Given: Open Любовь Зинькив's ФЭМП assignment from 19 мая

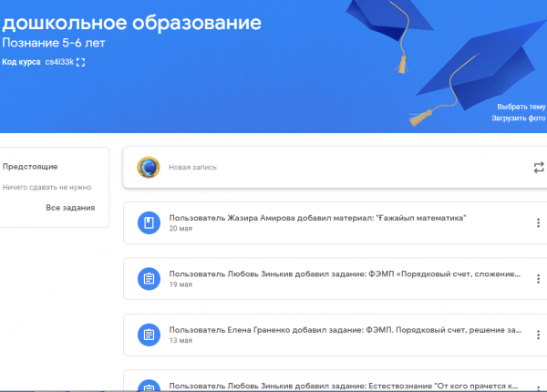Looking at the screenshot, I should 345,273.
